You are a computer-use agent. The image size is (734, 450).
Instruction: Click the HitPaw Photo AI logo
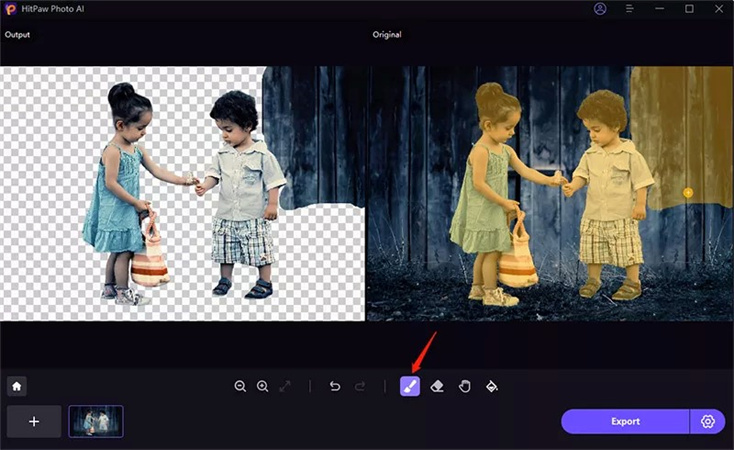click(x=9, y=8)
